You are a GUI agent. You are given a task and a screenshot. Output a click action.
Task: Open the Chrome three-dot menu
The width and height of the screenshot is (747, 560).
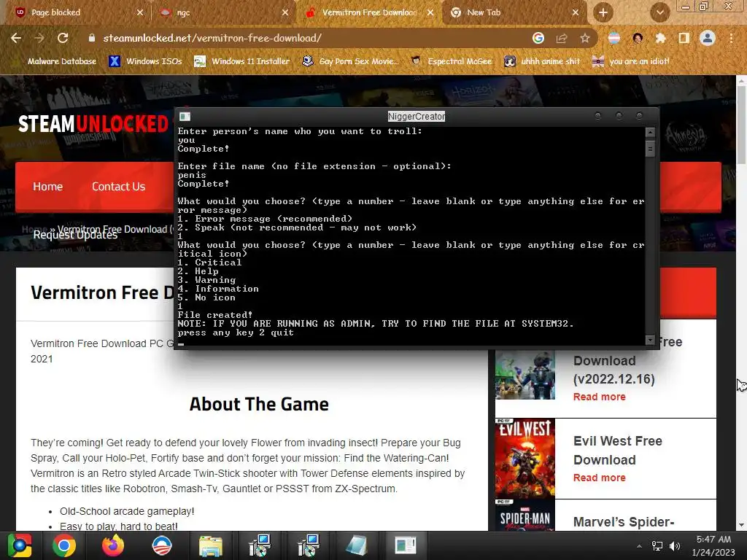[x=731, y=38]
